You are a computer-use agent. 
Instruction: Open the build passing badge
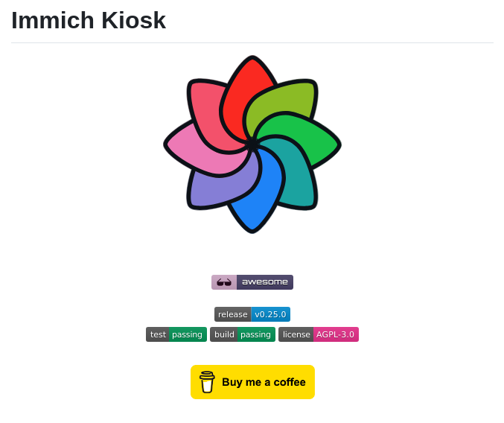[x=243, y=334]
